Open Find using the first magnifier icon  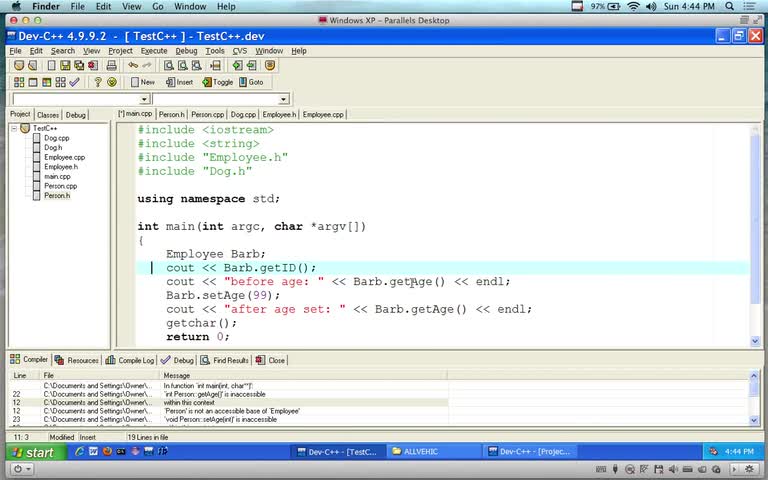click(168, 65)
